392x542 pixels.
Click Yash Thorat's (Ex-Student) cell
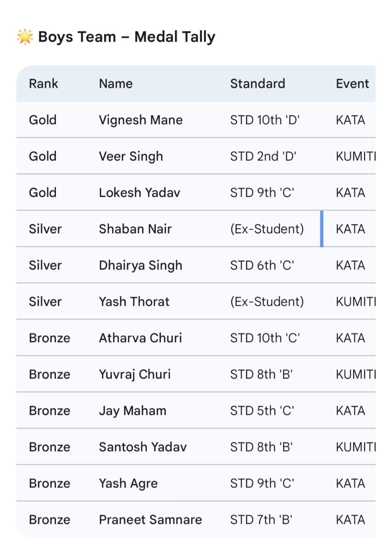click(x=267, y=302)
